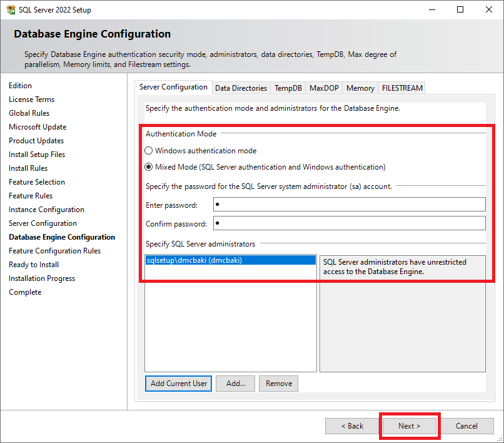Screen dimensions: 504x443
Task: Open the MaxDOP tab
Action: coord(324,88)
